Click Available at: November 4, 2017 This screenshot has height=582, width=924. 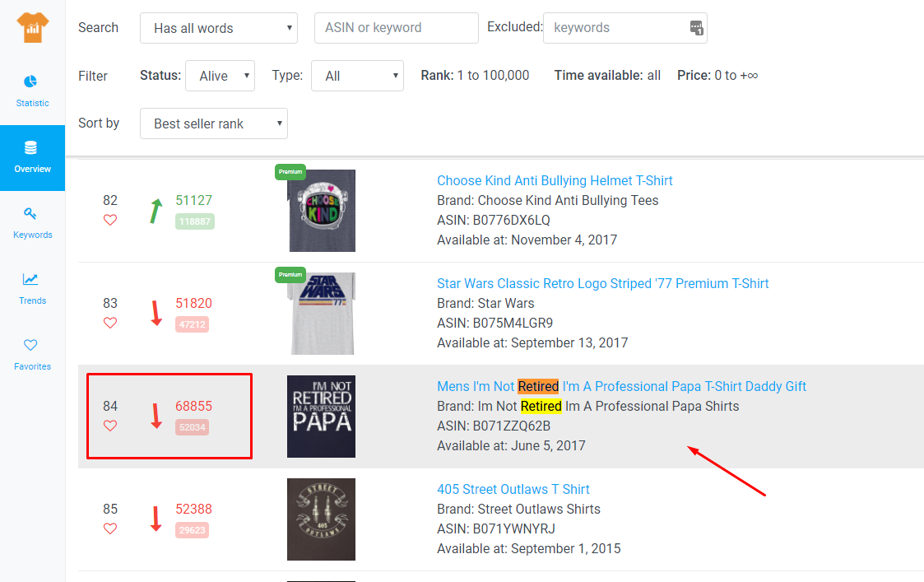tap(527, 240)
